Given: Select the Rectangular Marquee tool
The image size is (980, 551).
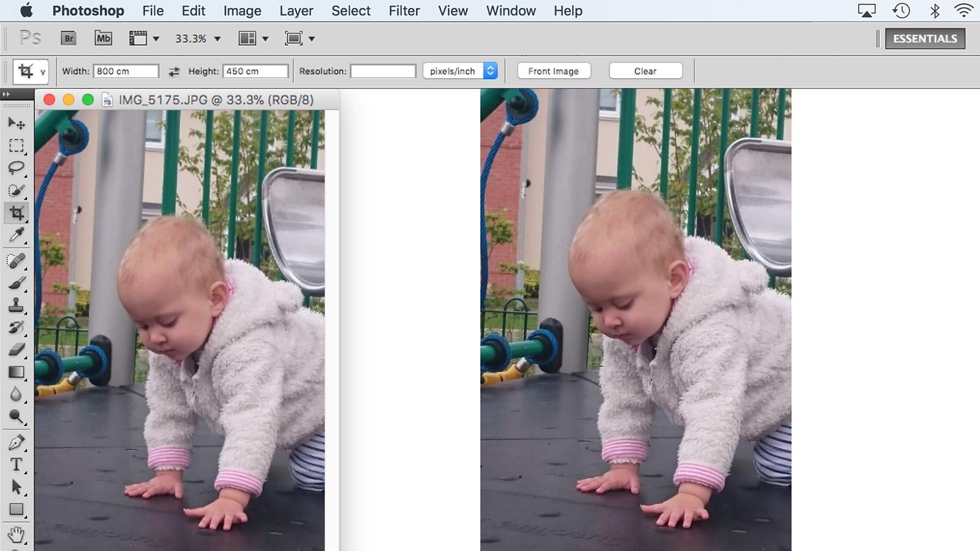Looking at the screenshot, I should [17, 146].
